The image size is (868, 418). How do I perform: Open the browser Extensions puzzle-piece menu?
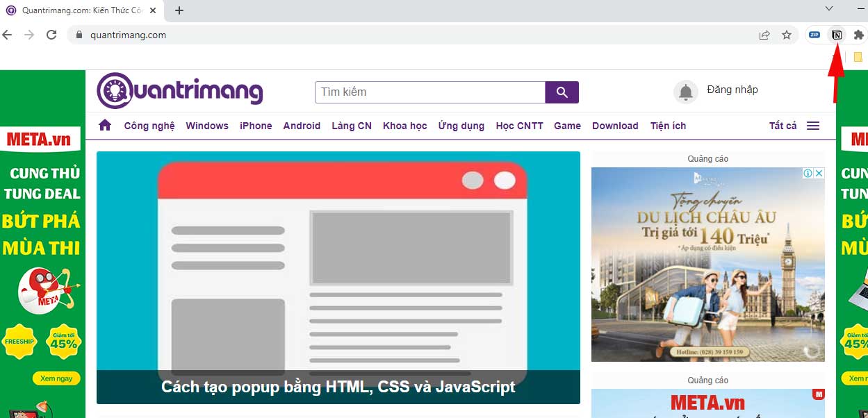tap(858, 34)
